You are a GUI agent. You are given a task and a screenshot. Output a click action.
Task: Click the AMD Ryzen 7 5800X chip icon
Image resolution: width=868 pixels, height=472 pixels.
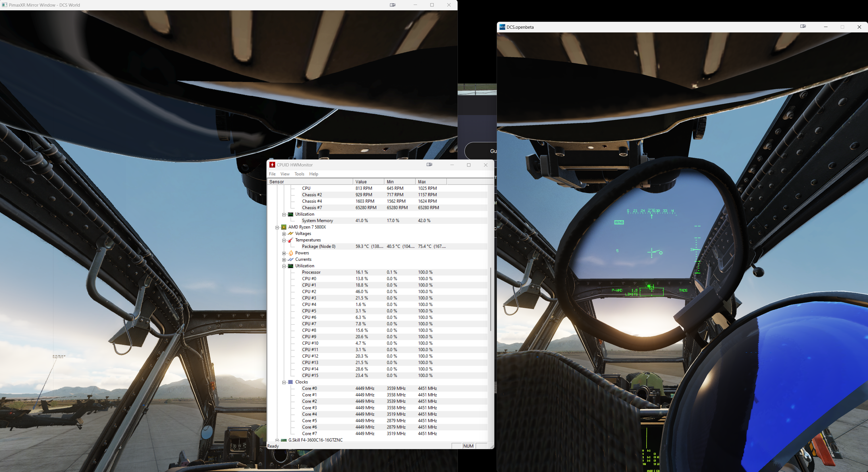coord(284,227)
